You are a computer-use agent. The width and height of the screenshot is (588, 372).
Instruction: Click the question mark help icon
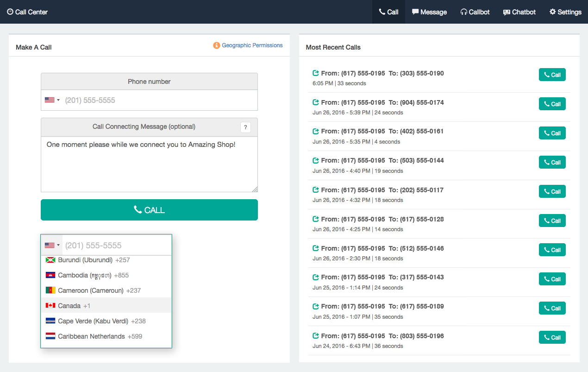click(x=245, y=127)
